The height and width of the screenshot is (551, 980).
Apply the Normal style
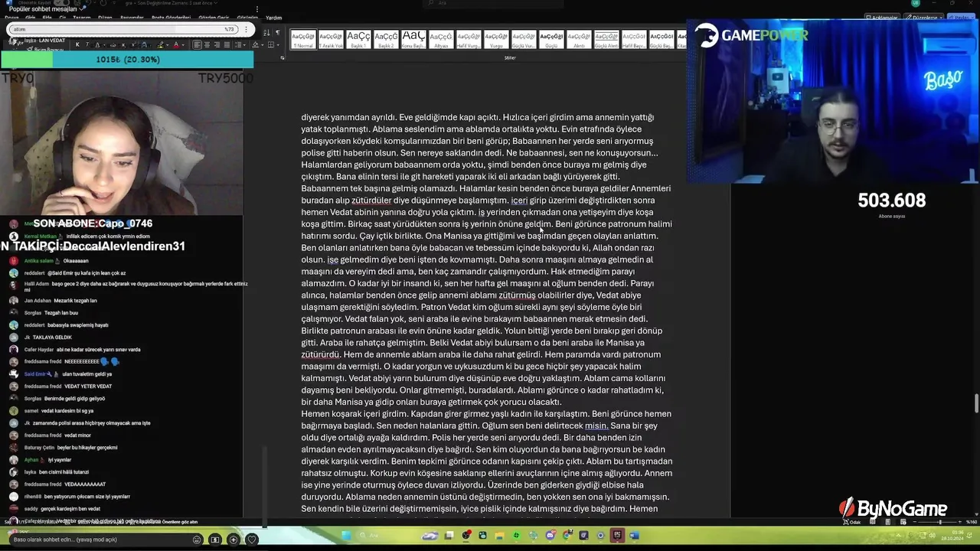click(x=303, y=39)
